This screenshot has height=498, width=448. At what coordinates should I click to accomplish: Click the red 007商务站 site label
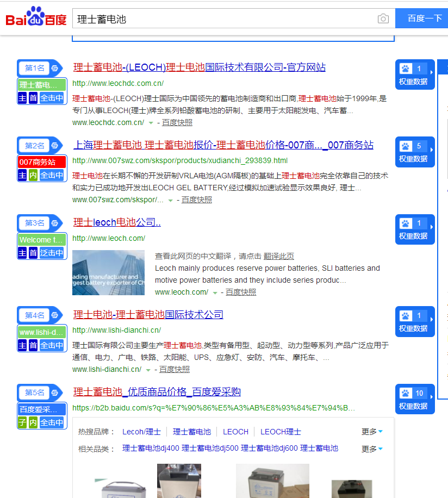point(42,163)
